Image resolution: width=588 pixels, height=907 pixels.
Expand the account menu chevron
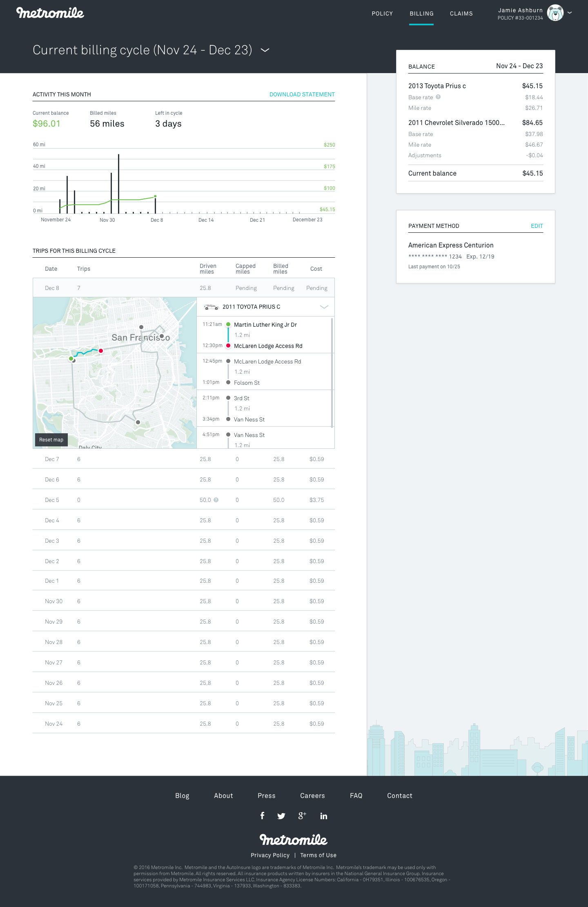point(570,13)
